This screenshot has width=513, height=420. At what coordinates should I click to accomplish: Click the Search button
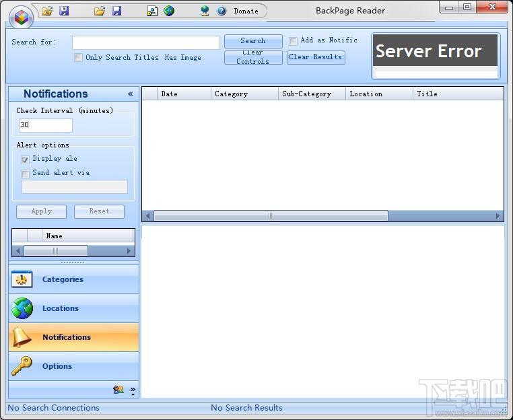[x=253, y=41]
